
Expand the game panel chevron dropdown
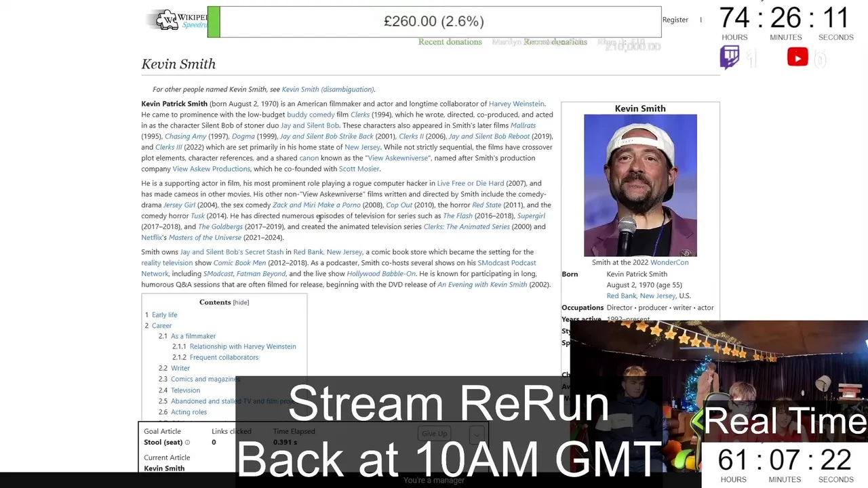477,434
